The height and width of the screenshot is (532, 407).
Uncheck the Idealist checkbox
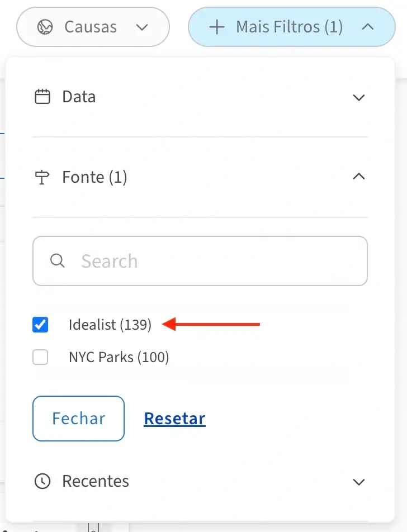[x=40, y=325]
